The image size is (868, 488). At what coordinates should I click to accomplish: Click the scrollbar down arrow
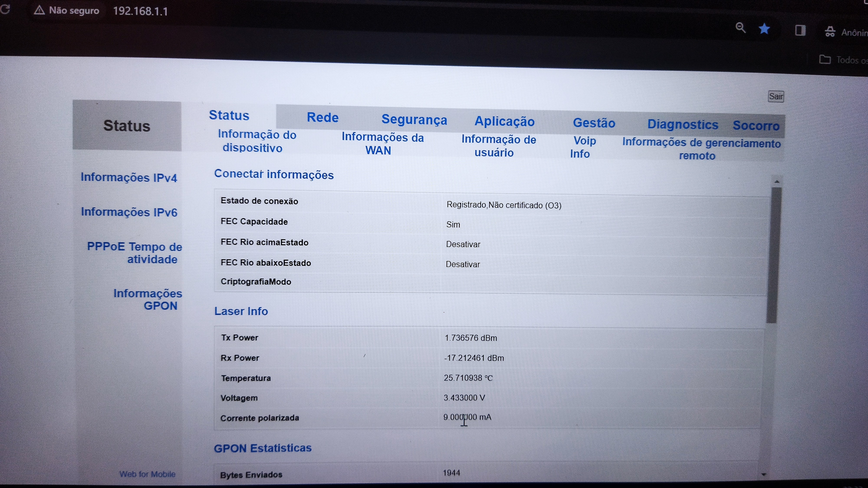point(764,474)
